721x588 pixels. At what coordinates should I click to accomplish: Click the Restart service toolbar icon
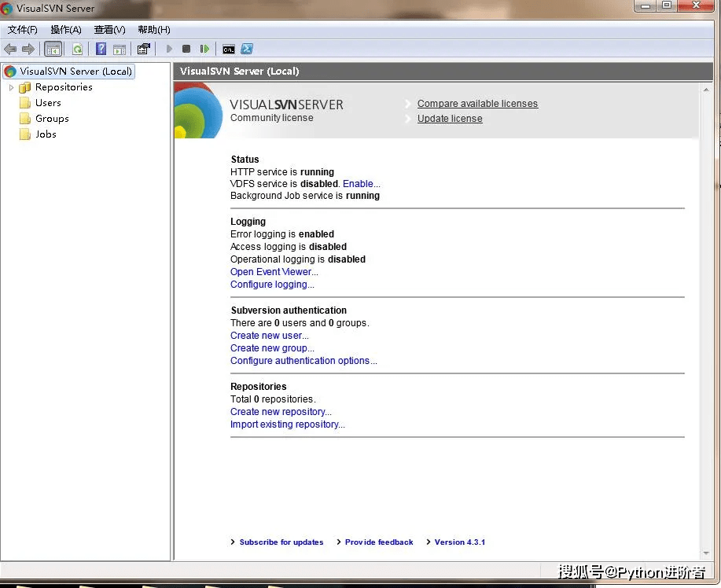[x=204, y=49]
